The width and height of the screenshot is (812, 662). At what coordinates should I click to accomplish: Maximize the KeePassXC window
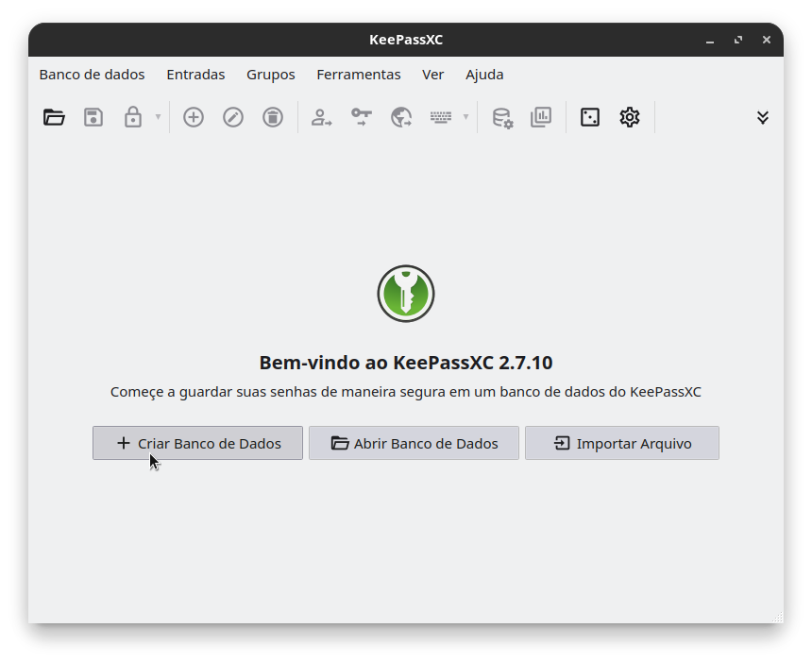[738, 40]
